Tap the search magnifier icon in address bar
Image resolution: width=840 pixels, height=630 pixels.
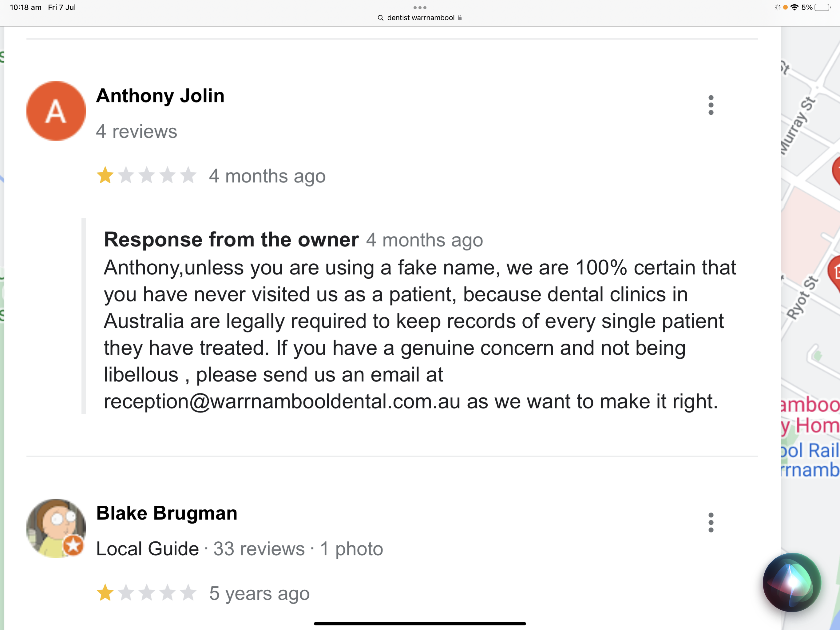[x=381, y=18]
